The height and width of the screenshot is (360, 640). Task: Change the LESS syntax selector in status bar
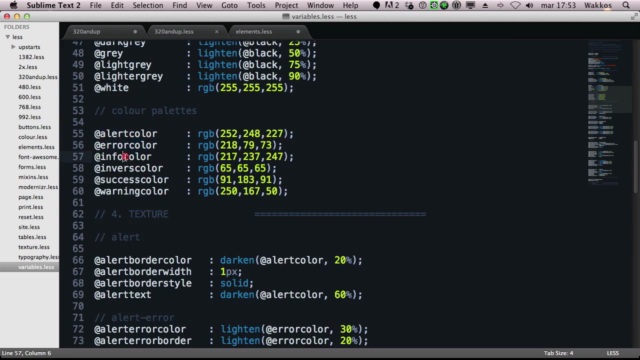pyautogui.click(x=613, y=353)
